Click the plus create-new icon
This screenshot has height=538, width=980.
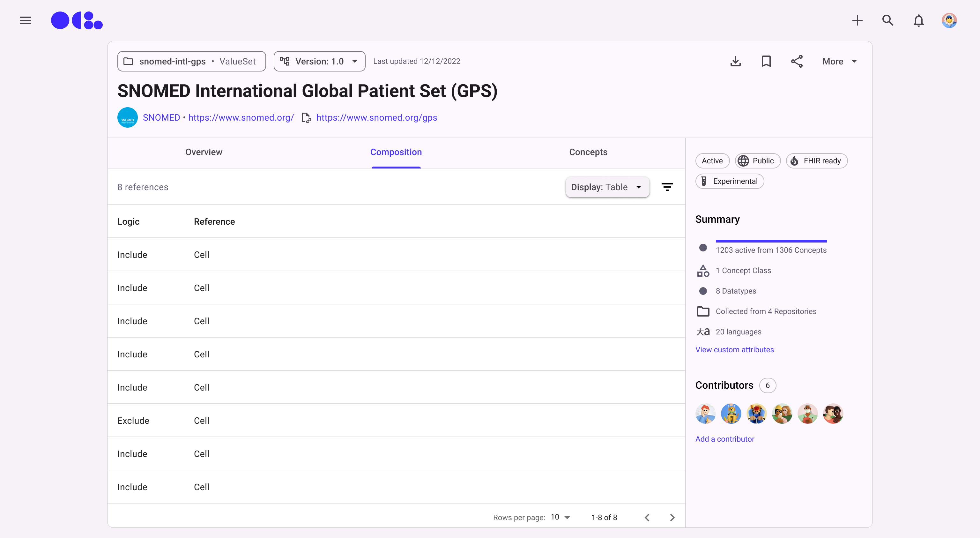(x=857, y=20)
